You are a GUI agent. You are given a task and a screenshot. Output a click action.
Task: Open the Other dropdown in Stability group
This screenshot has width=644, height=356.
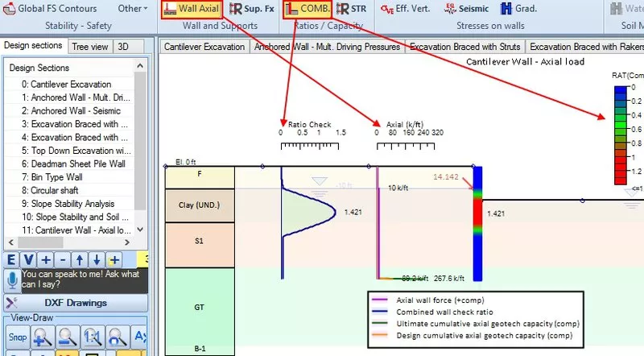point(133,9)
